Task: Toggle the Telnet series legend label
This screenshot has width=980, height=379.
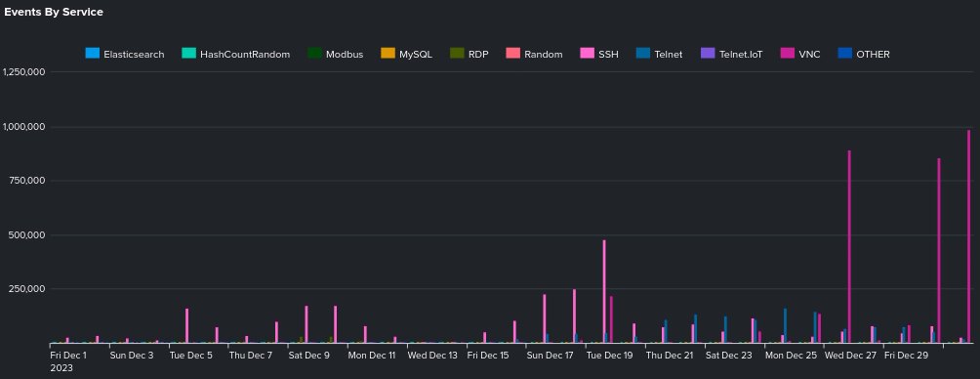Action: 668,55
